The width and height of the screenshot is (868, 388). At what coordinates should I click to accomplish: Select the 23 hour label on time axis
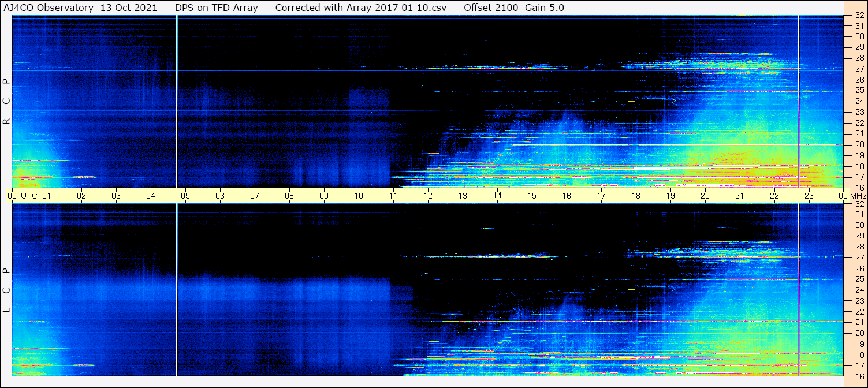(809, 196)
